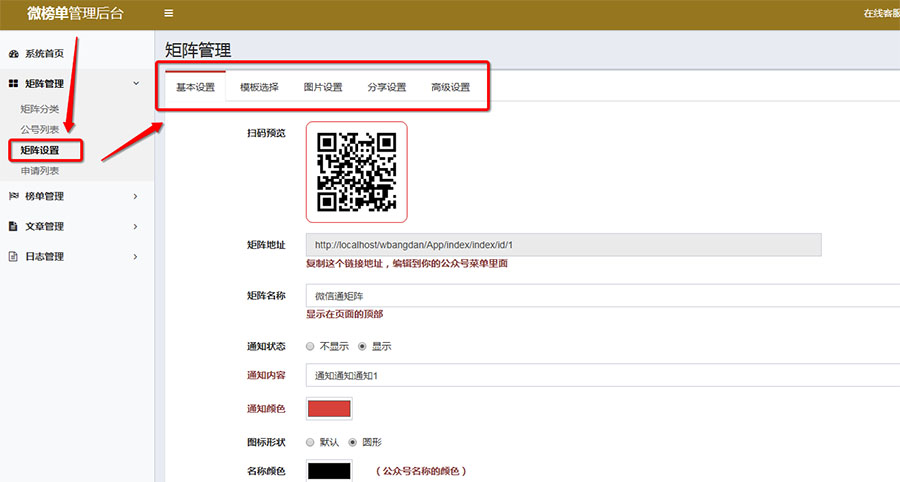Select 圆形 for 图标形状
The height and width of the screenshot is (482, 900).
352,442
